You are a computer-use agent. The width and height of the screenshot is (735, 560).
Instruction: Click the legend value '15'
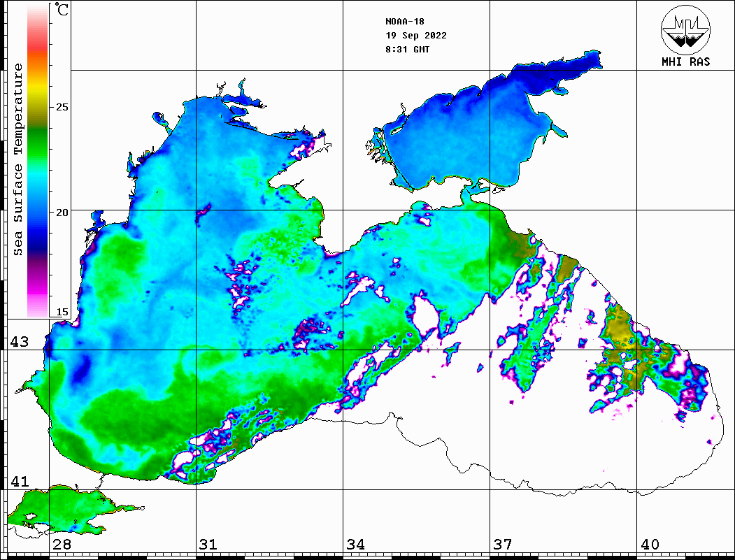click(x=62, y=312)
